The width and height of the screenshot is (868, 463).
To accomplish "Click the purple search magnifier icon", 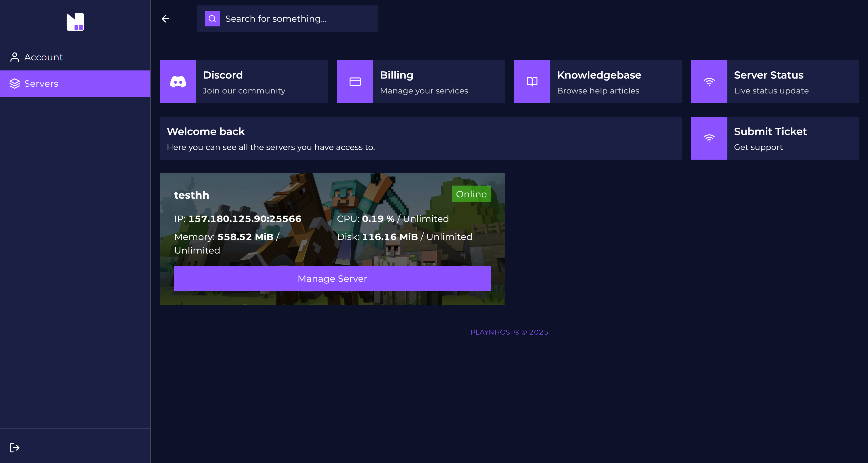I will 212,19.
